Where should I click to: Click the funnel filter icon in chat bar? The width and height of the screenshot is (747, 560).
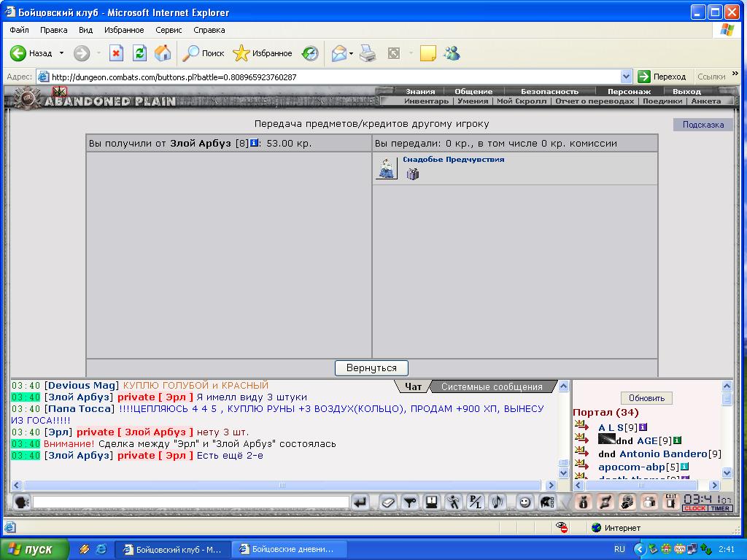point(410,502)
